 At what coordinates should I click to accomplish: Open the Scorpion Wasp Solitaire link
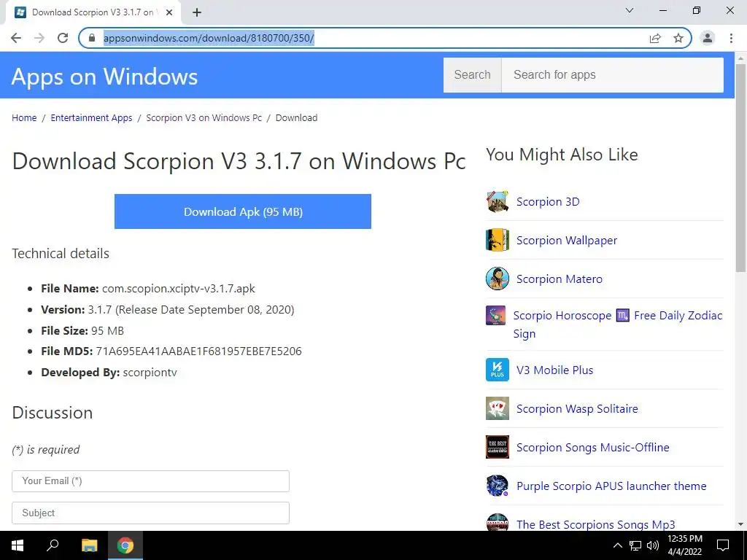[x=577, y=408]
